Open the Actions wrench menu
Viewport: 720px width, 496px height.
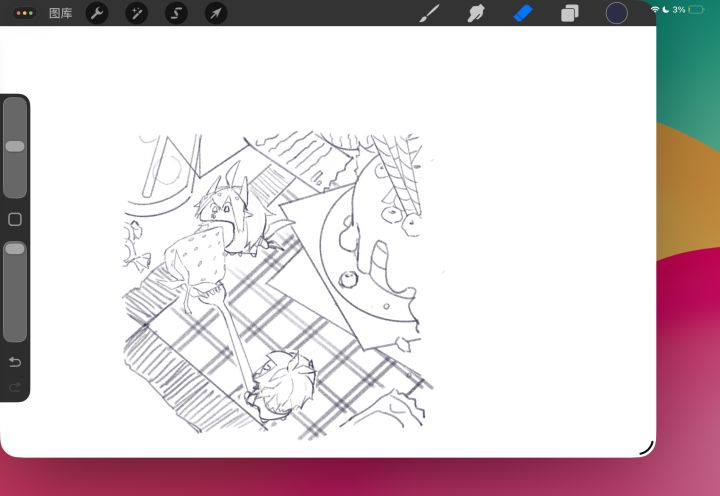[x=97, y=13]
